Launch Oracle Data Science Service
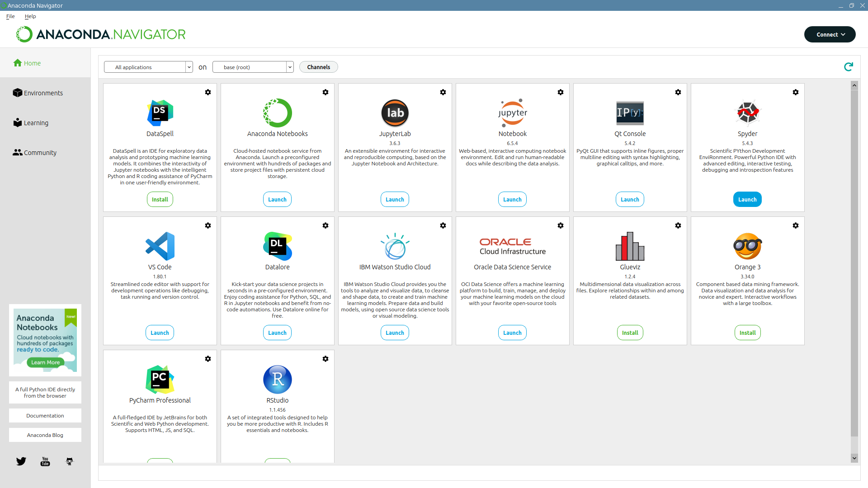Viewport: 868px width, 488px height. pos(513,333)
